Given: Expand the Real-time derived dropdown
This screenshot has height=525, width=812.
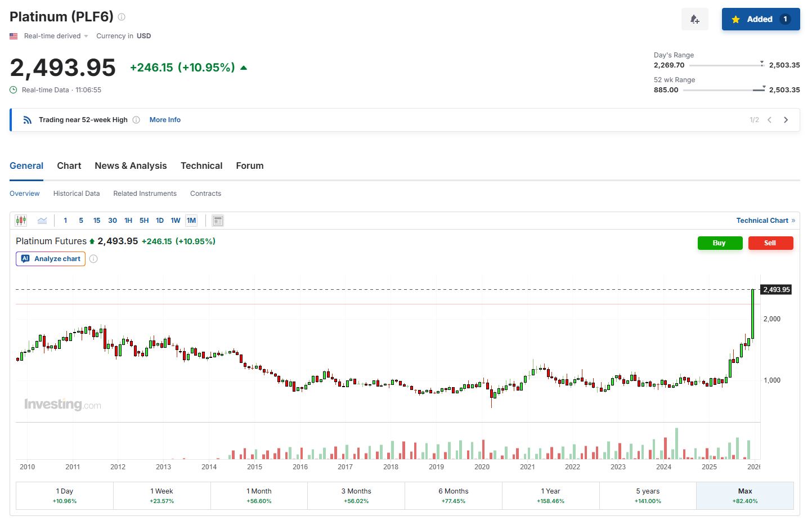Looking at the screenshot, I should coord(56,36).
